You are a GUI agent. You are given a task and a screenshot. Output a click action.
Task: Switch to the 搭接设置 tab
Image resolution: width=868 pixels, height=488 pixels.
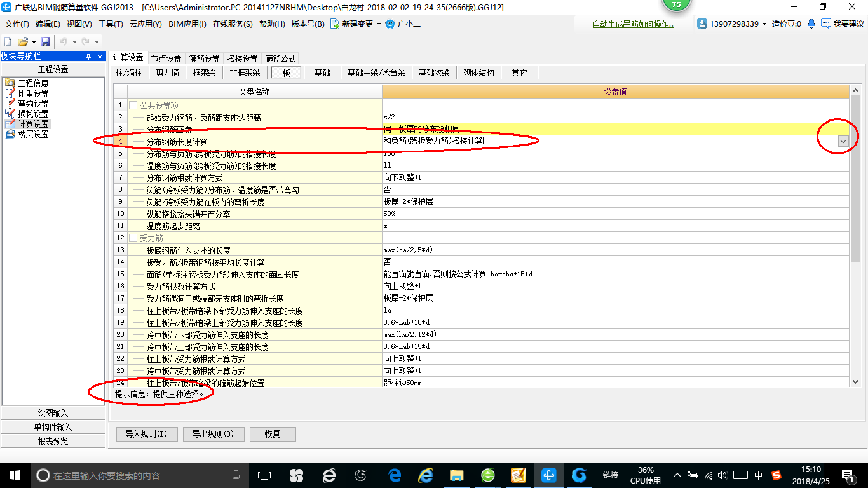coord(242,58)
